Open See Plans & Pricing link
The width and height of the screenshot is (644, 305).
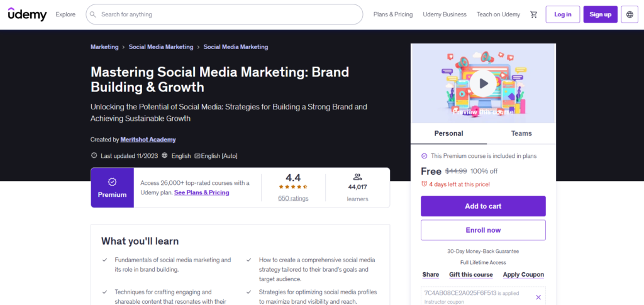[x=202, y=192]
